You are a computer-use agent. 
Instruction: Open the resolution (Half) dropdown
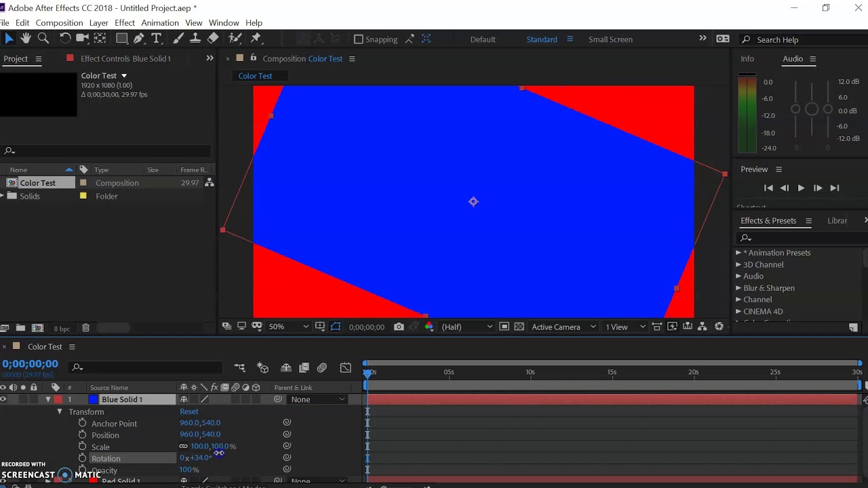click(467, 327)
